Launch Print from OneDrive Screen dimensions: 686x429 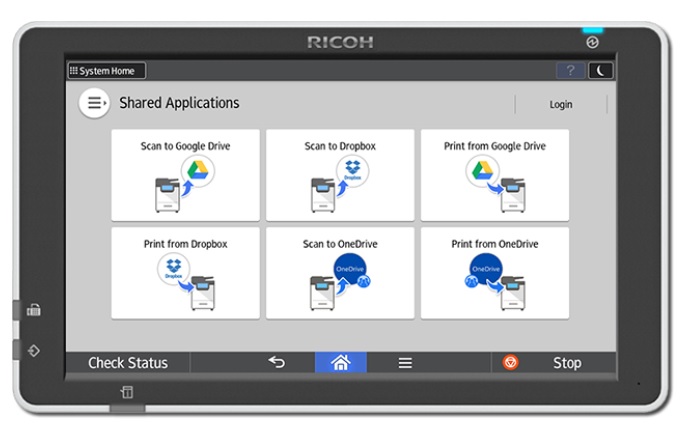495,273
